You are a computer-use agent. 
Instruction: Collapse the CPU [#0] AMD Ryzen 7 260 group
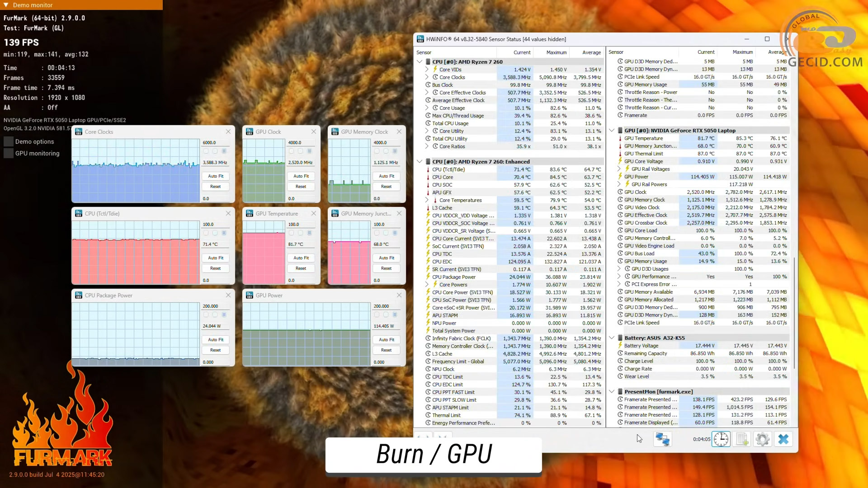tap(420, 62)
